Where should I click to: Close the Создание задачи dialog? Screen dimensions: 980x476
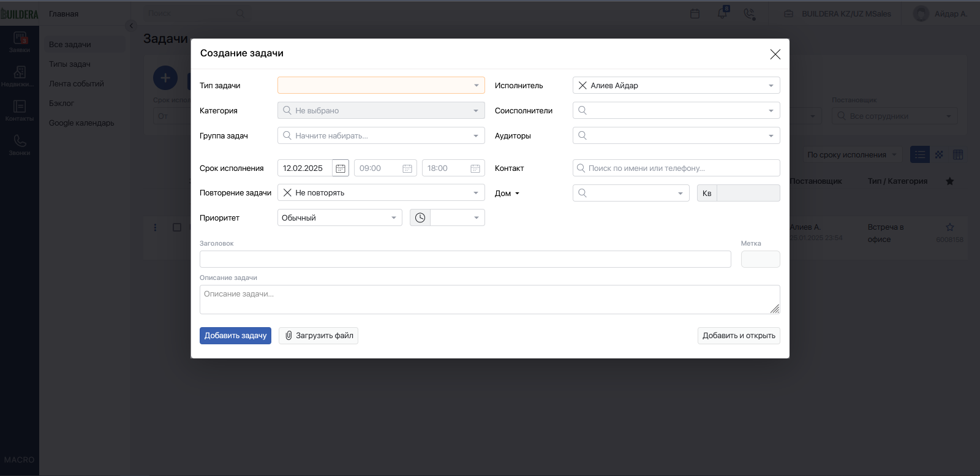775,55
